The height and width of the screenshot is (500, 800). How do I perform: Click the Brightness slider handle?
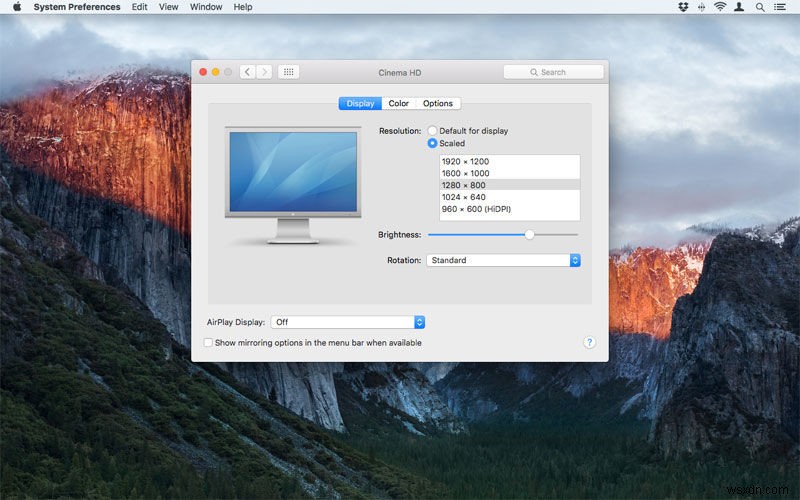click(x=529, y=234)
